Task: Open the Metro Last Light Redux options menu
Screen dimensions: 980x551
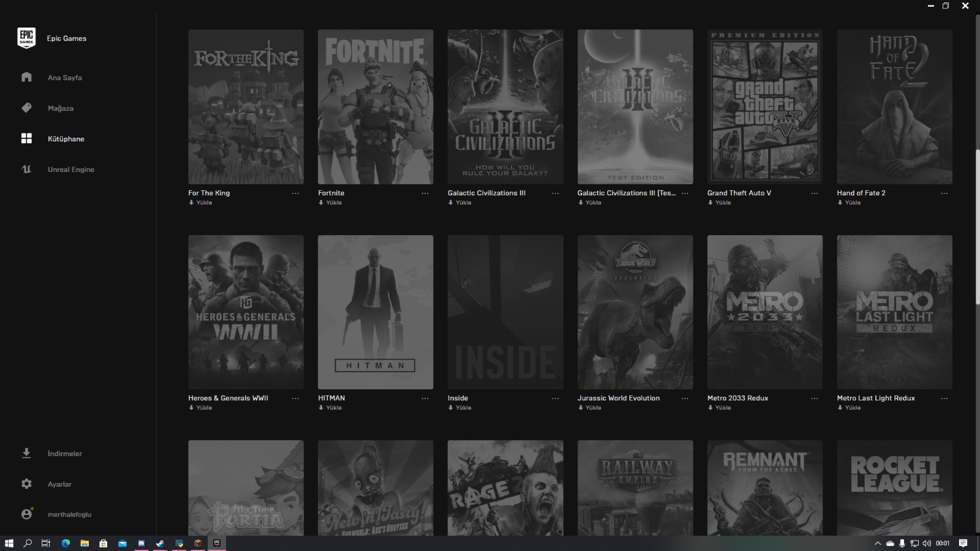Action: click(x=944, y=399)
